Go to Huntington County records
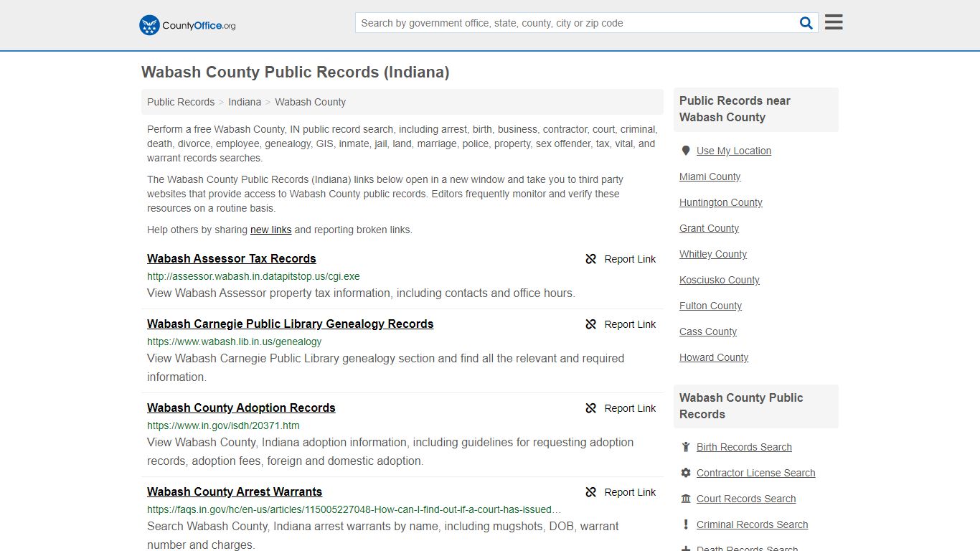This screenshot has width=980, height=551. point(721,202)
